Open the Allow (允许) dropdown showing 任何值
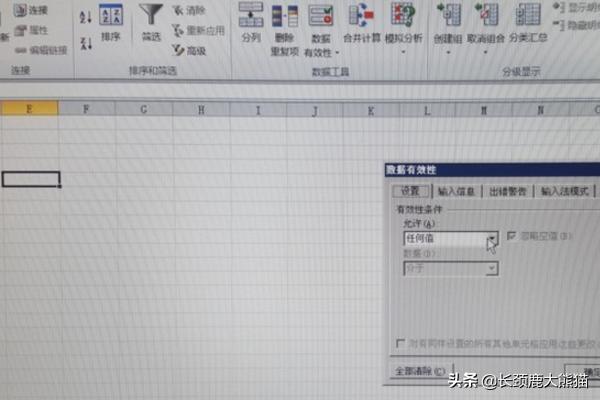600x400 pixels. (451, 238)
